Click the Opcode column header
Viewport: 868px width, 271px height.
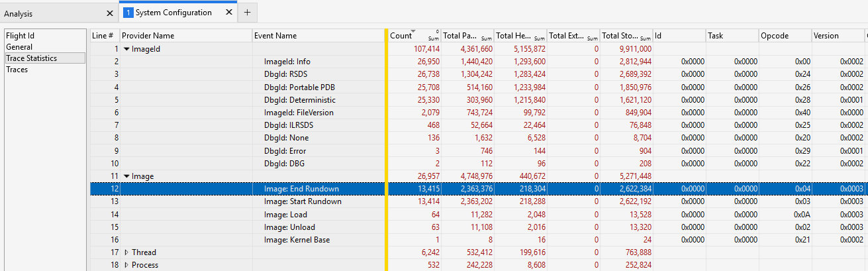[785, 36]
